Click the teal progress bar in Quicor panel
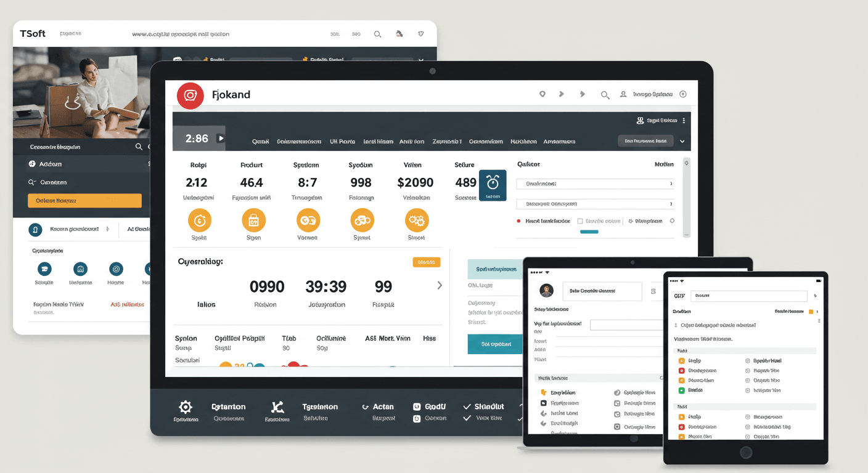Image resolution: width=868 pixels, height=473 pixels. 589,232
